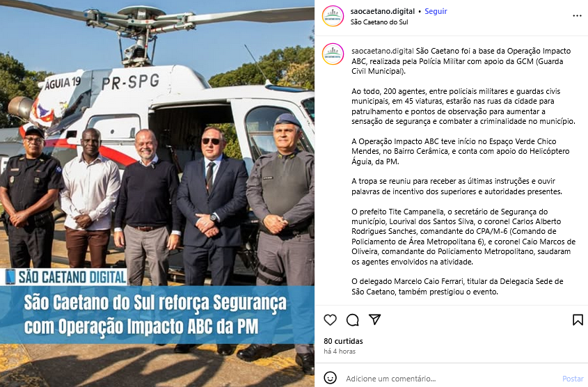Click the São Caetano Digital logo banner
The height and width of the screenshot is (387, 588).
click(65, 277)
